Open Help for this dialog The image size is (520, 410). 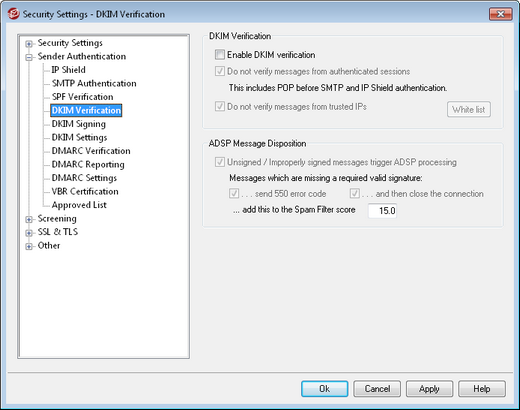tap(482, 389)
